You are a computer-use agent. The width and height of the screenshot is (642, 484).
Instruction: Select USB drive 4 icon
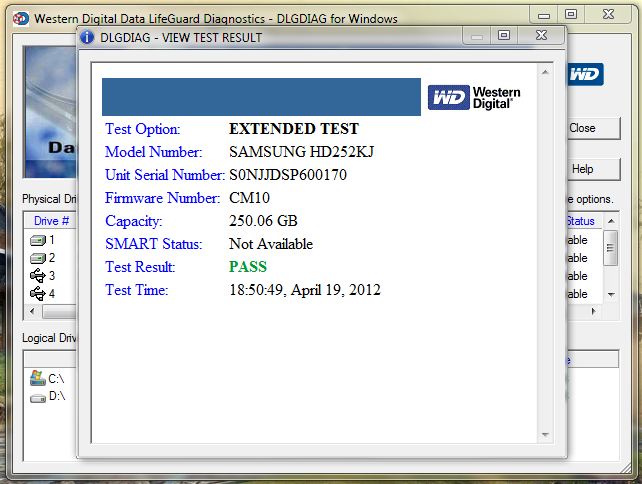point(38,293)
